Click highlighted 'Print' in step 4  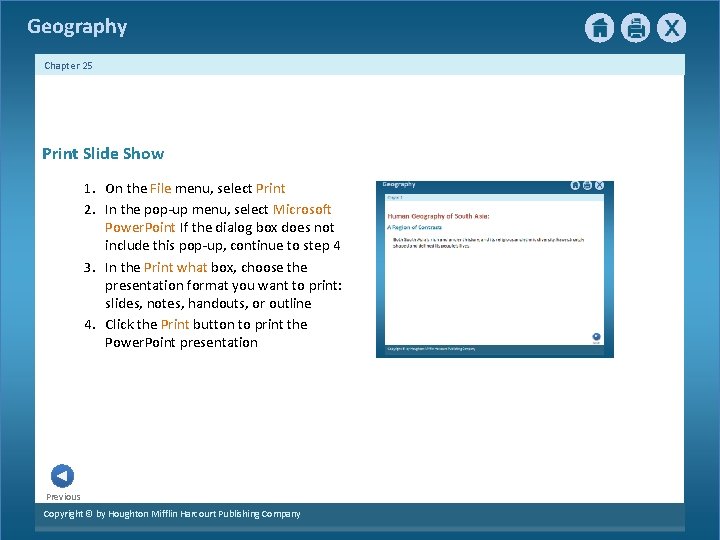[x=175, y=324]
